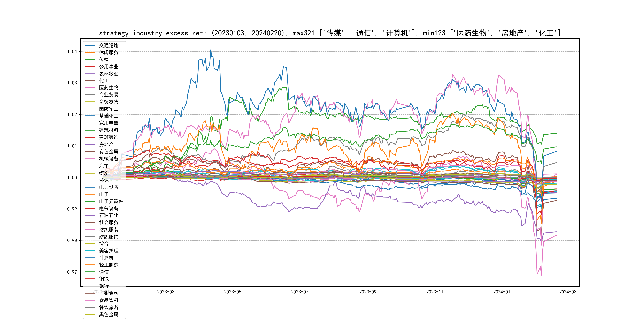Click the 银行 legend entry
Viewport: 644px width, 322px height.
(x=104, y=286)
